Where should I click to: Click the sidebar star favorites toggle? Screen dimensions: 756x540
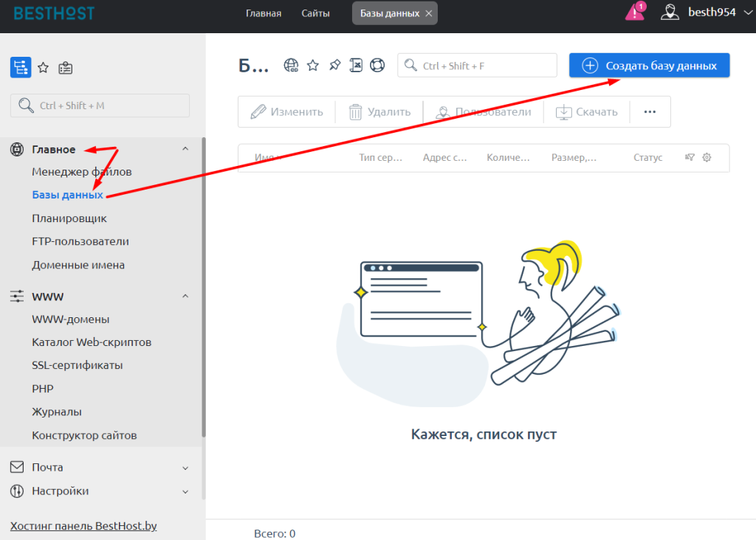pyautogui.click(x=43, y=66)
